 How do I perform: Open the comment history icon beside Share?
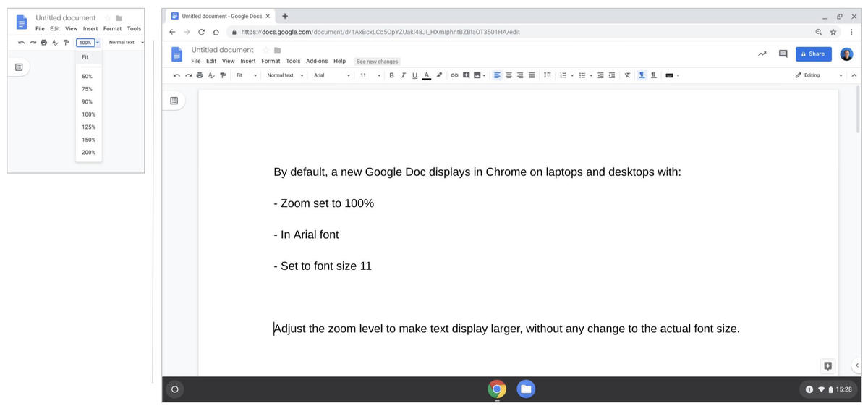tap(783, 54)
